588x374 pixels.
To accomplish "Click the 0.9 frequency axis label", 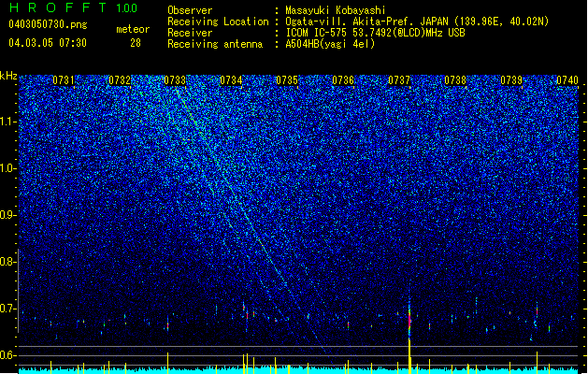I will point(7,215).
